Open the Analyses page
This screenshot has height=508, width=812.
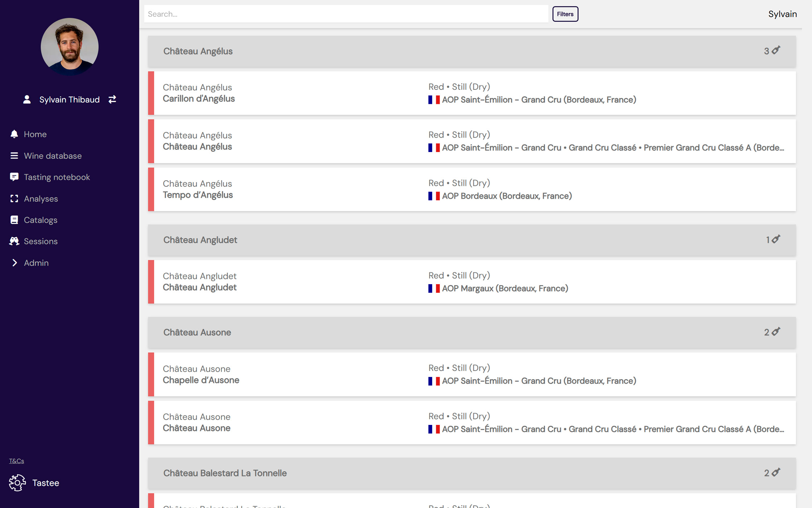click(41, 198)
